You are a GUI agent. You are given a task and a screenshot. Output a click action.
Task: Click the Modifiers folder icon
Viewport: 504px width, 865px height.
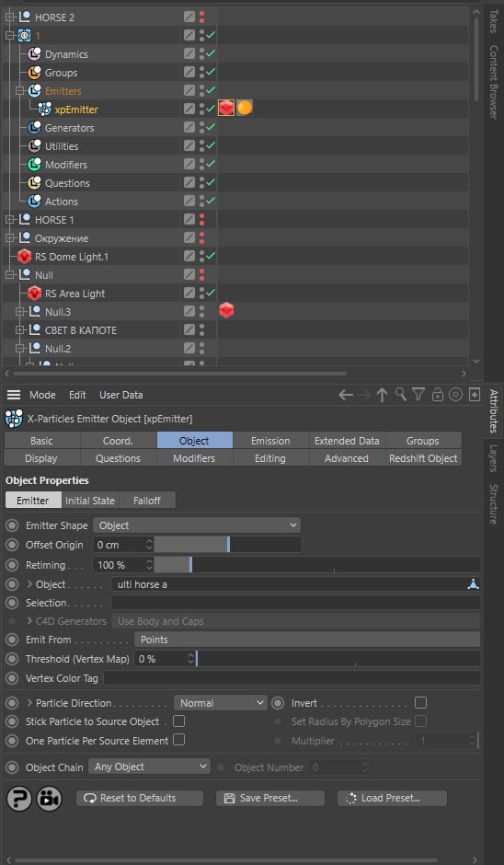[35, 165]
